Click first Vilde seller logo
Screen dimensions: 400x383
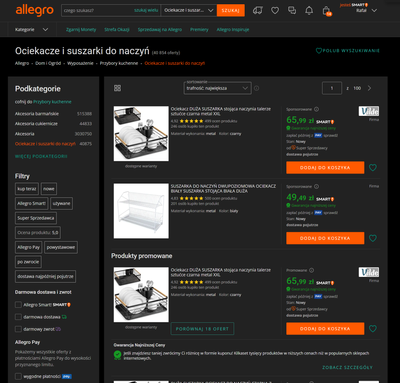click(369, 111)
